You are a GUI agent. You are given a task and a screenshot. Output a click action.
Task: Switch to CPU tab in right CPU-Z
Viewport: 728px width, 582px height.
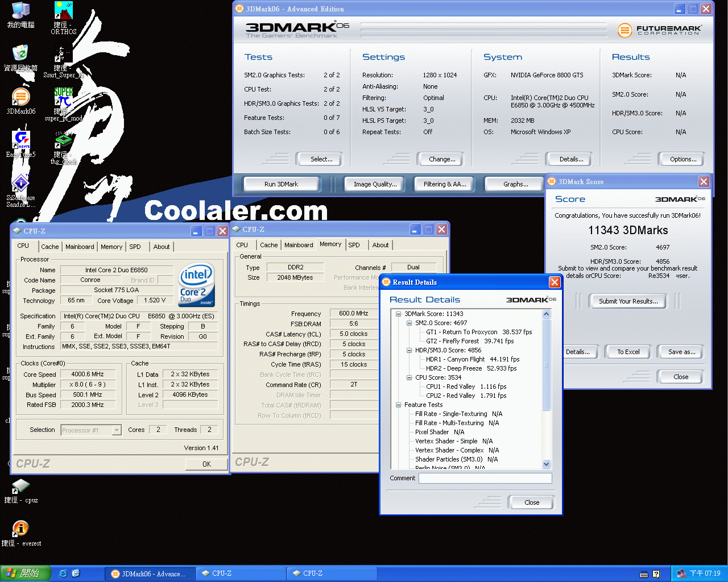pyautogui.click(x=242, y=245)
